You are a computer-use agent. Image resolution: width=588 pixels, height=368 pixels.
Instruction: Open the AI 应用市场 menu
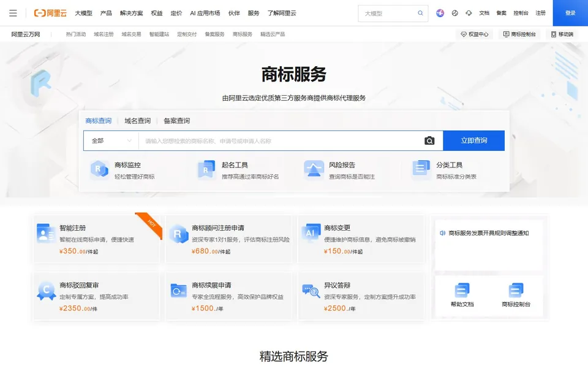(x=205, y=13)
